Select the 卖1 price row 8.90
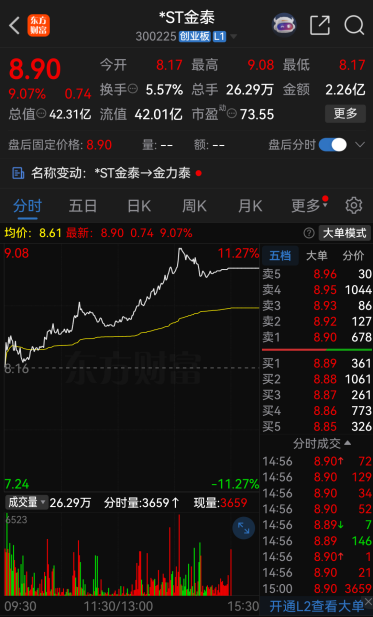This screenshot has height=617, width=373. tap(317, 337)
